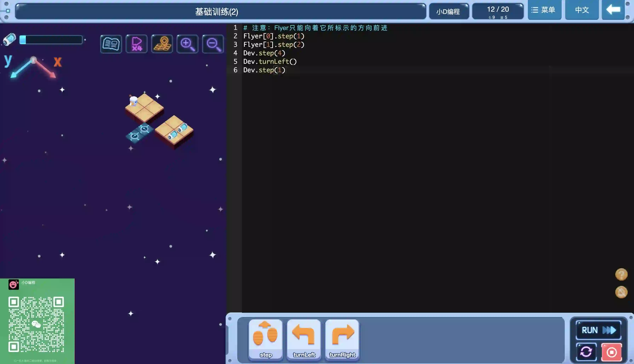Go back using the arrow button
This screenshot has width=634, height=364.
click(x=613, y=10)
